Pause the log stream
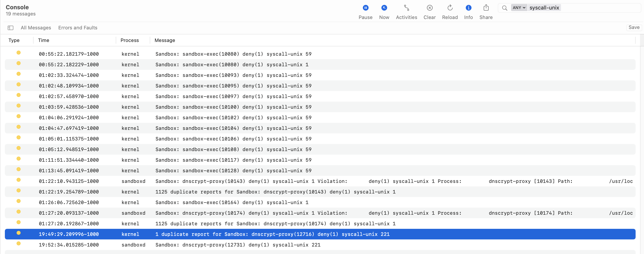The image size is (644, 254). (365, 8)
